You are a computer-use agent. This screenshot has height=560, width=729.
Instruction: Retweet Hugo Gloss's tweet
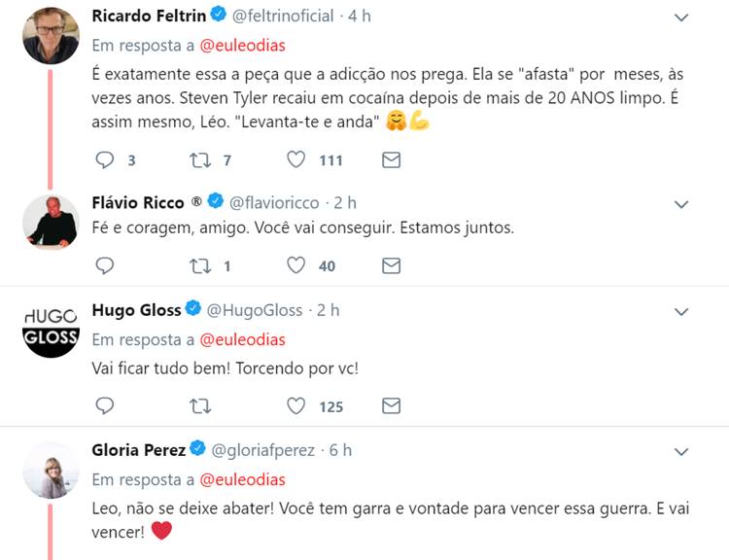(x=201, y=405)
